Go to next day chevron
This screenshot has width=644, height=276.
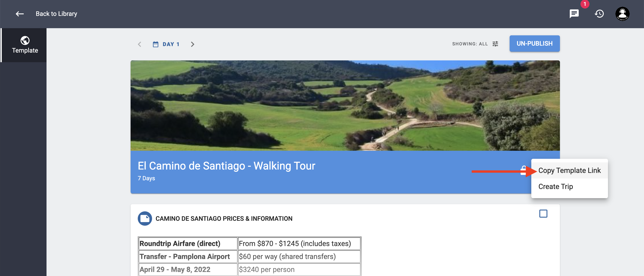[192, 44]
